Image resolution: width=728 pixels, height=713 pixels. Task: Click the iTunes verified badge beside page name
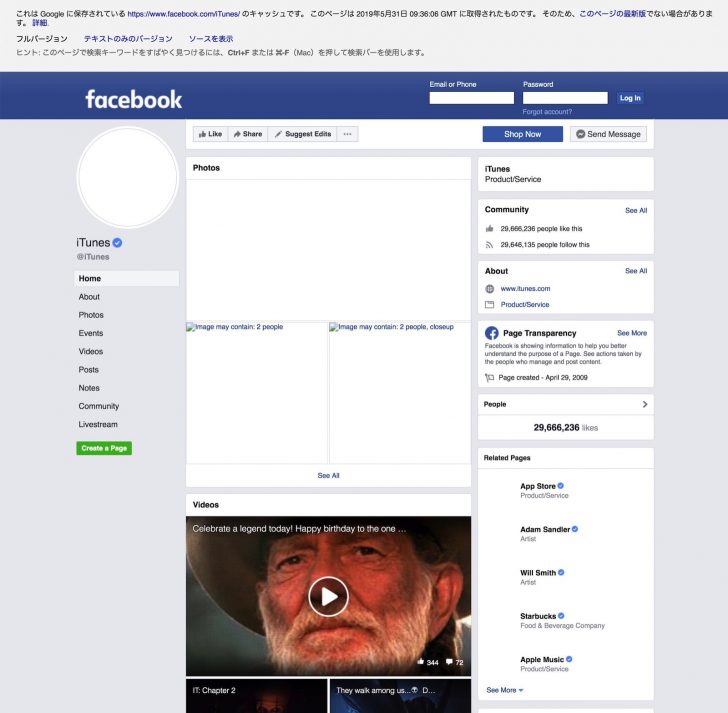click(x=117, y=243)
